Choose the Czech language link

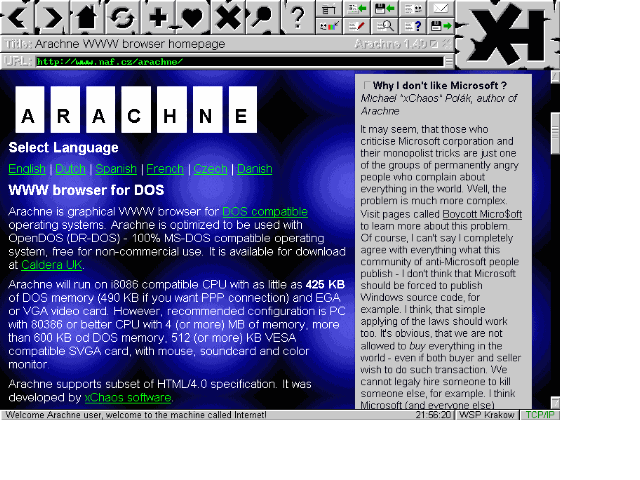point(210,169)
